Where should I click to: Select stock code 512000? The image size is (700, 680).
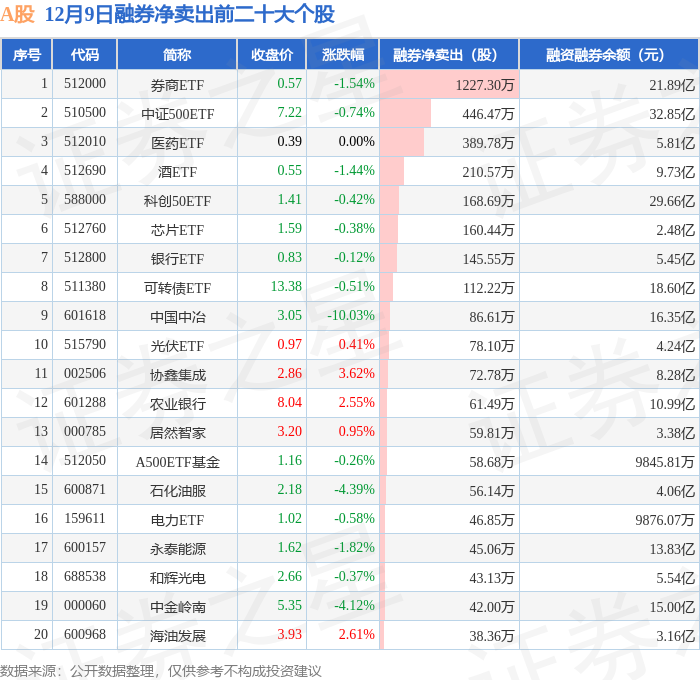point(85,83)
